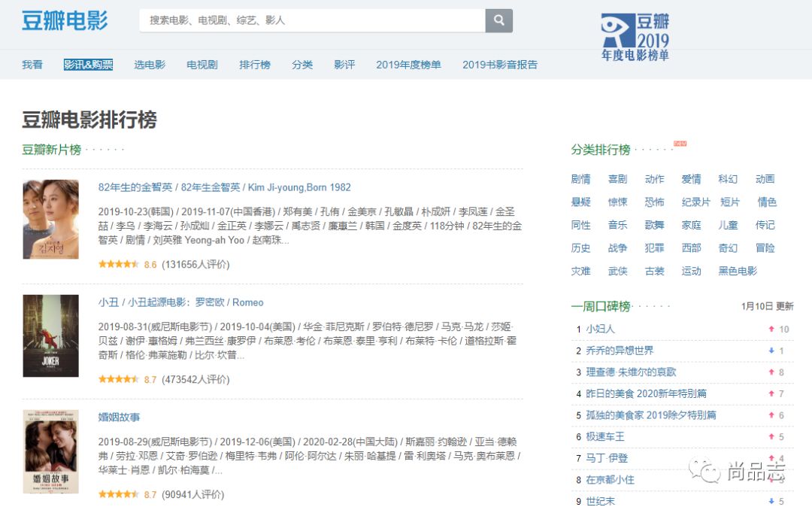812x507 pixels.
Task: Open the 82年生的金智英 movie title link
Action: [x=225, y=187]
